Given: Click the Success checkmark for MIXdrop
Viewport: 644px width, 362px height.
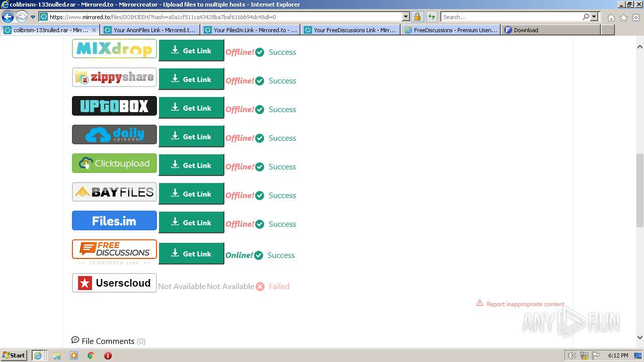Looking at the screenshot, I should pos(260,52).
